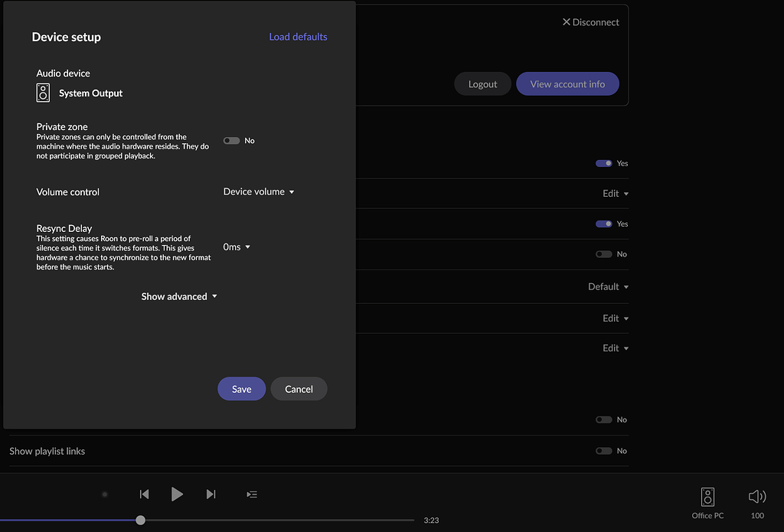Select the Office PC zone icon
Viewport: 784px width, 532px height.
(707, 496)
